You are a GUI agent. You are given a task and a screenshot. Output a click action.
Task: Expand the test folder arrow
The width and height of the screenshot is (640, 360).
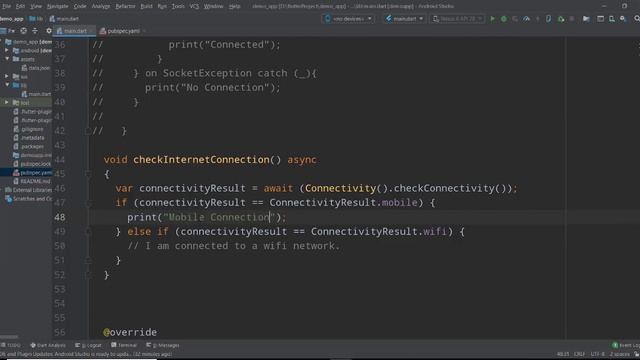pos(7,102)
